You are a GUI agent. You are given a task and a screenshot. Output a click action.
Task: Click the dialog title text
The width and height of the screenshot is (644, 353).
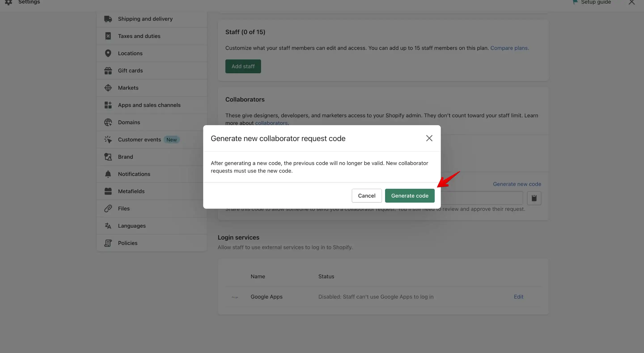(278, 139)
